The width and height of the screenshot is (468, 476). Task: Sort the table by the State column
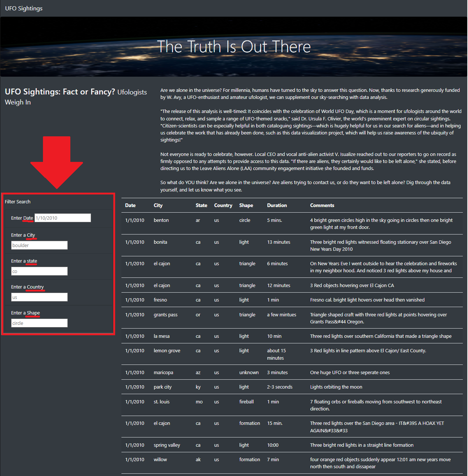(201, 205)
